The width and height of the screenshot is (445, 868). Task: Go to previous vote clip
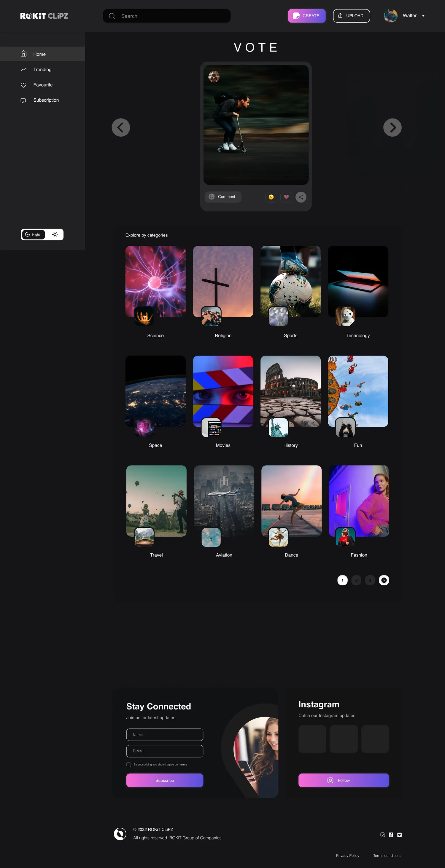[121, 127]
